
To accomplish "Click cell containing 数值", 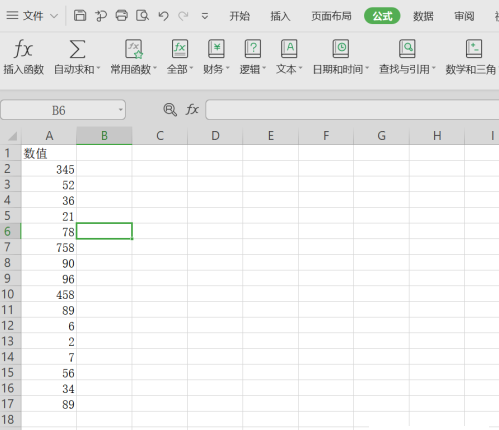I will [49, 153].
